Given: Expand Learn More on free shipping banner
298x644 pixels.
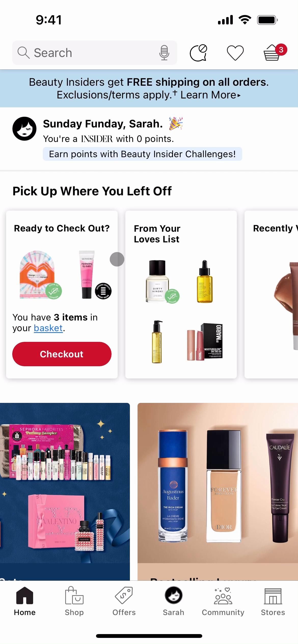Looking at the screenshot, I should click(211, 95).
